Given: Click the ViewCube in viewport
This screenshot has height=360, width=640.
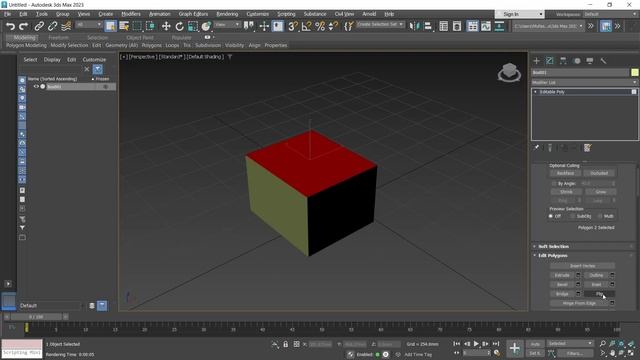Looking at the screenshot, I should pyautogui.click(x=509, y=72).
